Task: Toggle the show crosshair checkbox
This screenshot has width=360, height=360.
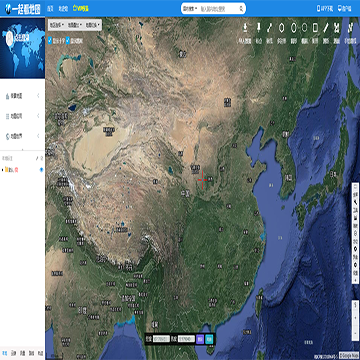Action: tap(50, 41)
